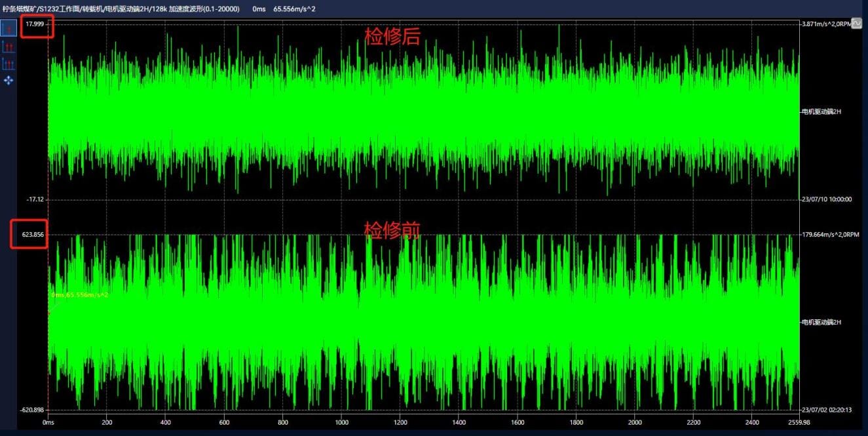Click the 23/07/10 10:00:00 timestamp
Viewport: 868px width, 436px height.
pyautogui.click(x=827, y=199)
